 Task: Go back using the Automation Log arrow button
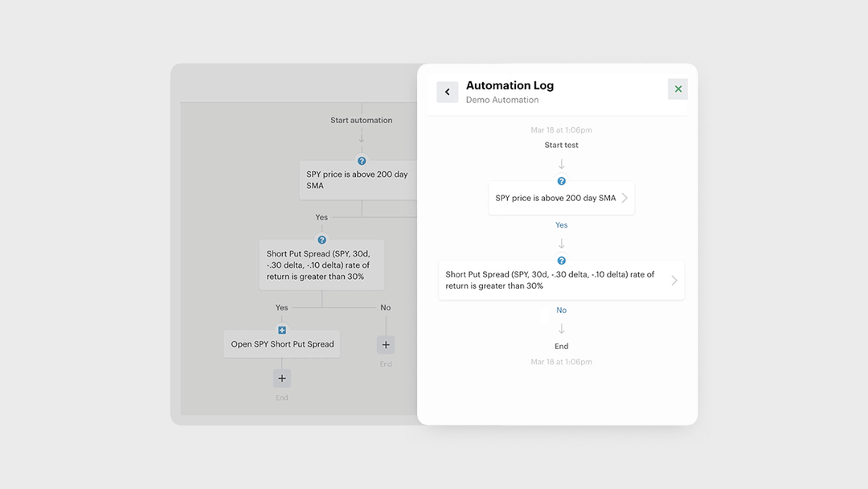click(x=448, y=92)
